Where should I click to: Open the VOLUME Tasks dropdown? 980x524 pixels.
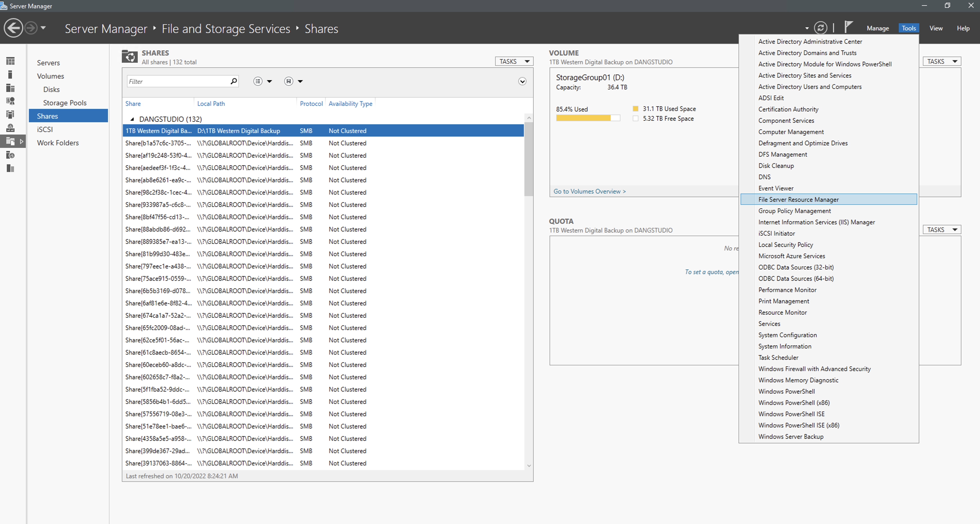point(941,61)
